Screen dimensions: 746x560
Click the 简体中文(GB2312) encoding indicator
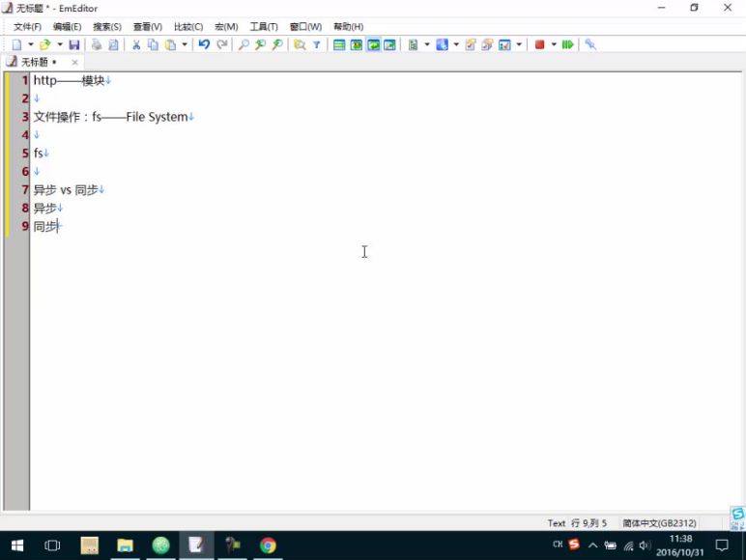(659, 523)
